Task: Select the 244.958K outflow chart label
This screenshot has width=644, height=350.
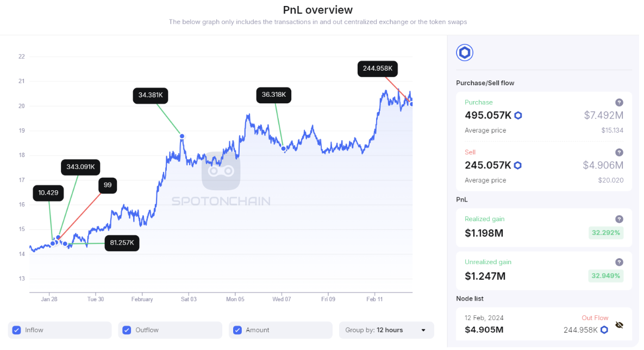Action: pyautogui.click(x=378, y=68)
